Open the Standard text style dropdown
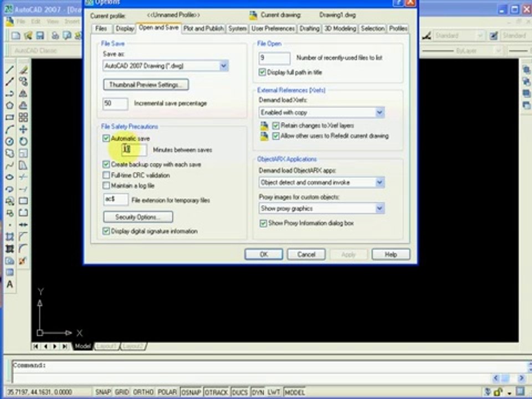Image resolution: width=532 pixels, height=399 pixels. 459,35
